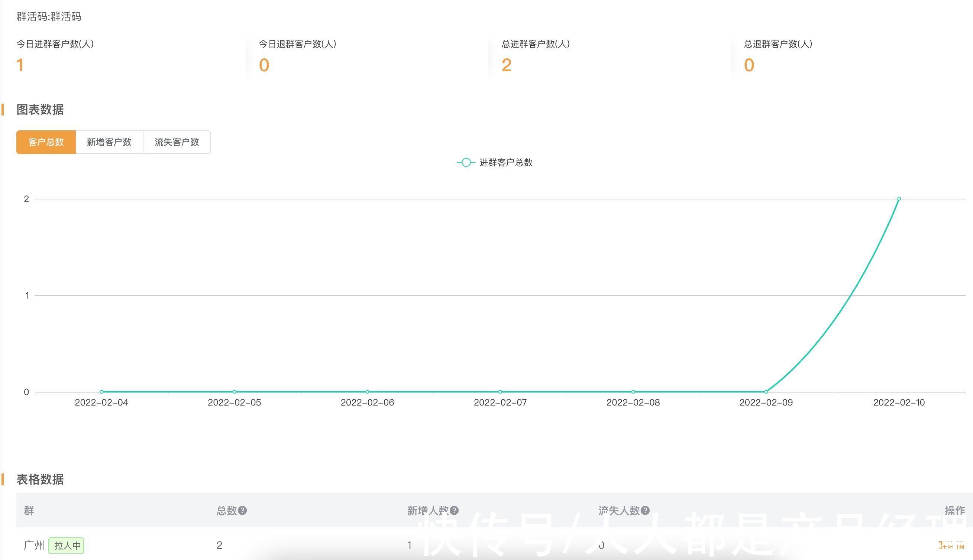This screenshot has width=973, height=560.
Task: Switch to the 新增客户数 tab
Action: tap(109, 142)
